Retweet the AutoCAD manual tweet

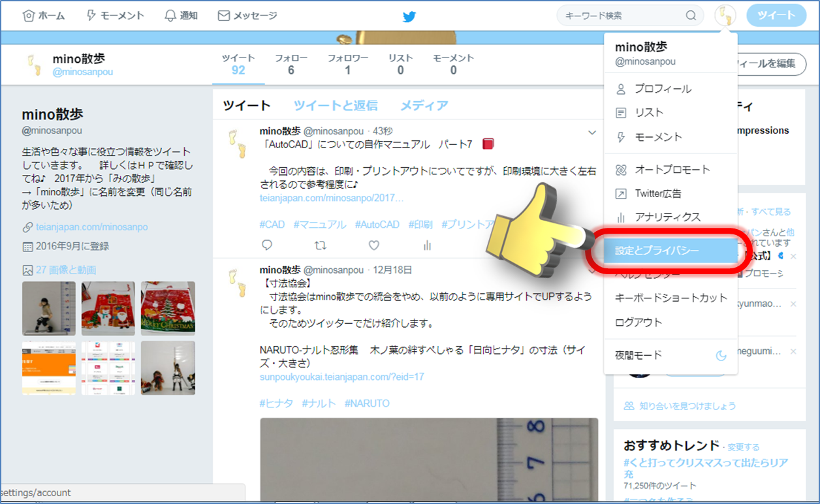320,245
